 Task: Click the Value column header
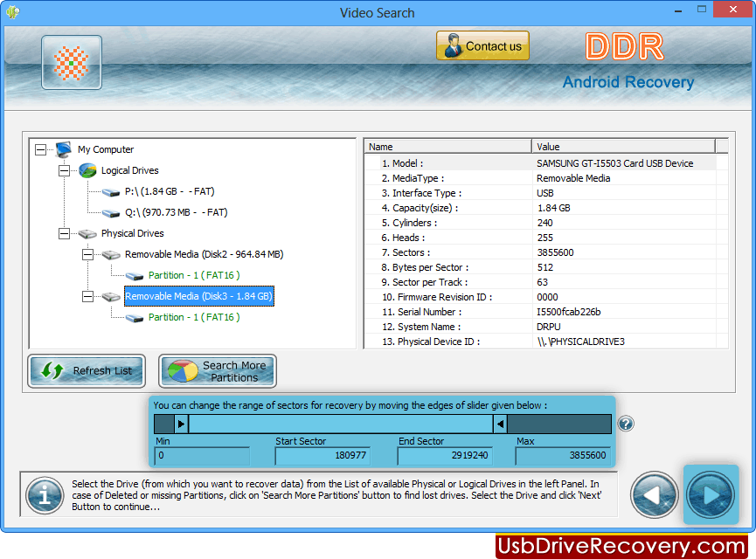tap(623, 147)
